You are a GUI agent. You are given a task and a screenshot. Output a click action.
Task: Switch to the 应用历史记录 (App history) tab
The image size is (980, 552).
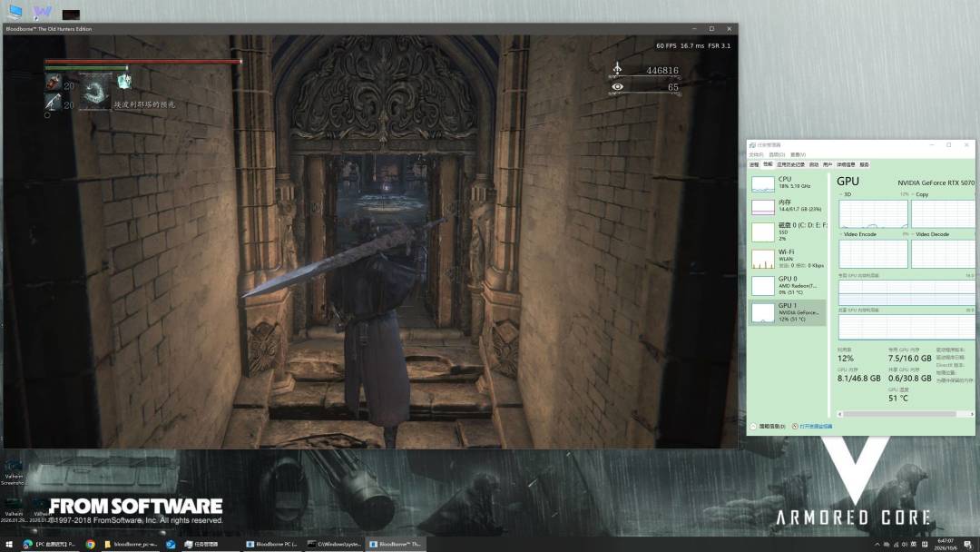pos(790,164)
